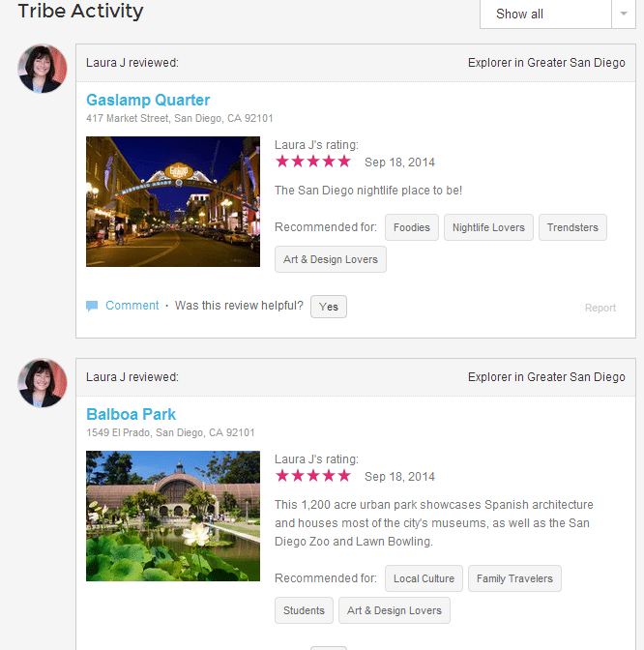This screenshot has height=650, width=644.
Task: Select the Nightlife Lovers tag
Action: (x=488, y=227)
